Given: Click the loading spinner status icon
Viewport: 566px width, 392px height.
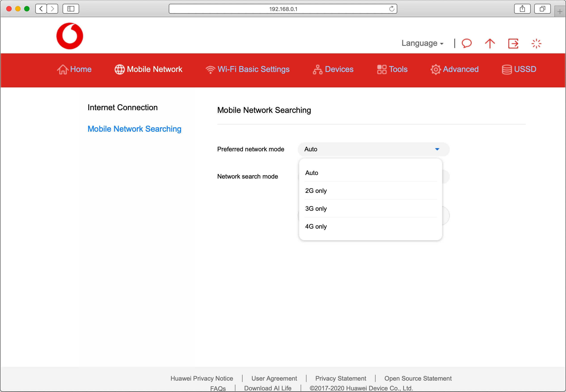Looking at the screenshot, I should pos(536,44).
